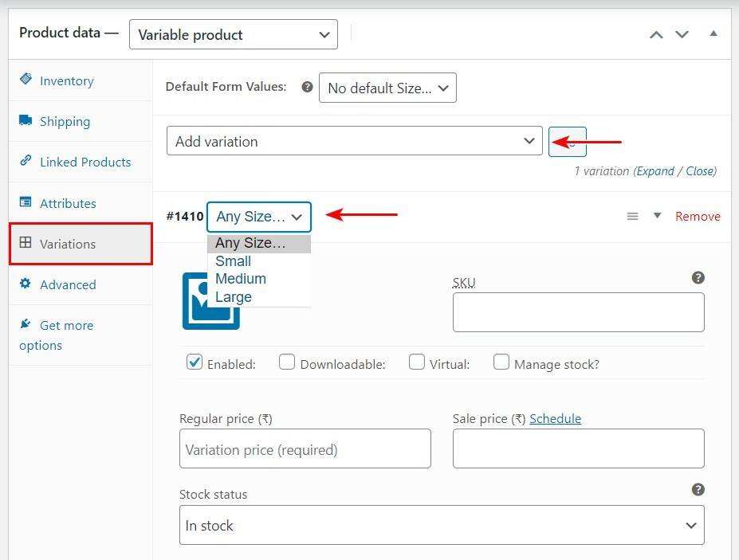
Task: Click the Stock status help icon
Action: pos(698,489)
